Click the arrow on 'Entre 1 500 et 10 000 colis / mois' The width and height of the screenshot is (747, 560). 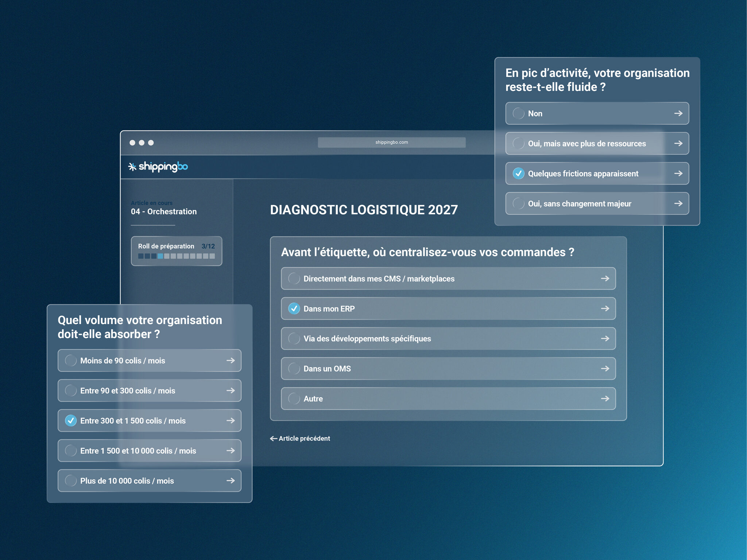click(231, 451)
